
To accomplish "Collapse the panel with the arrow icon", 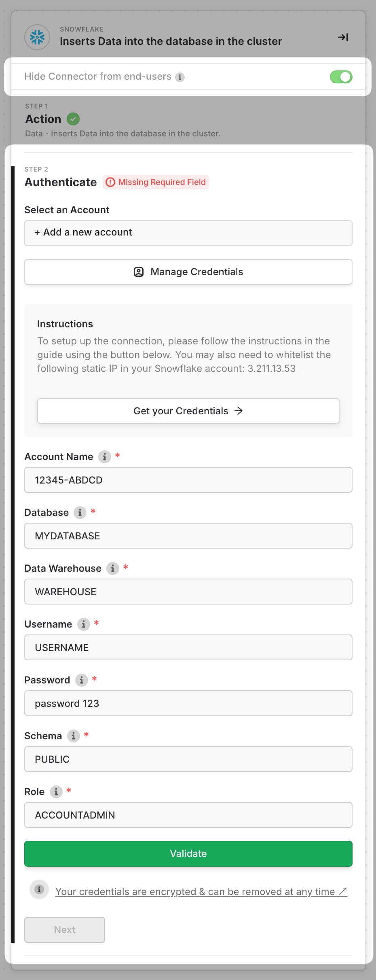I will (x=343, y=37).
